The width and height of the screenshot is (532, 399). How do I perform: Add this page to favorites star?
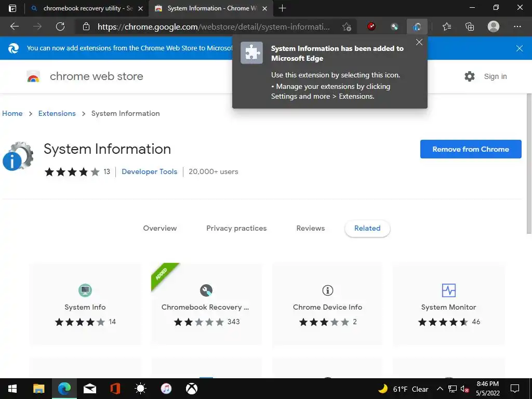347,26
